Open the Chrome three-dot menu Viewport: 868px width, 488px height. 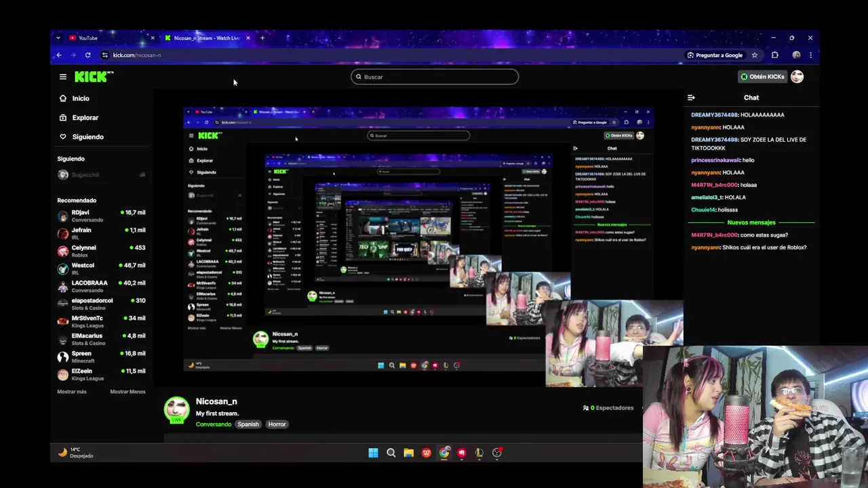[810, 55]
